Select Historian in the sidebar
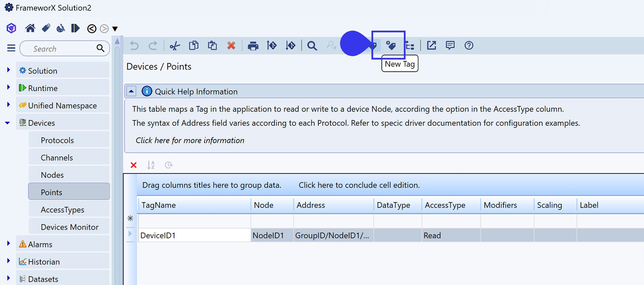644x285 pixels. pyautogui.click(x=63, y=262)
